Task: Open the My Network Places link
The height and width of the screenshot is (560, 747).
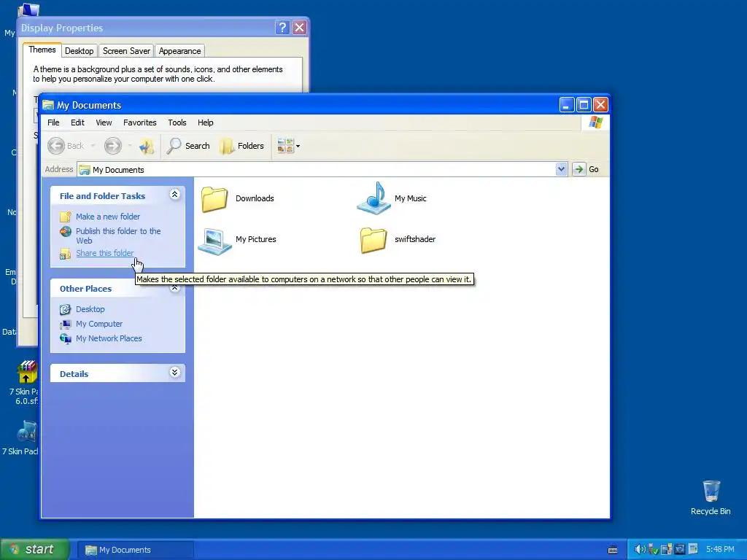Action: pos(109,338)
